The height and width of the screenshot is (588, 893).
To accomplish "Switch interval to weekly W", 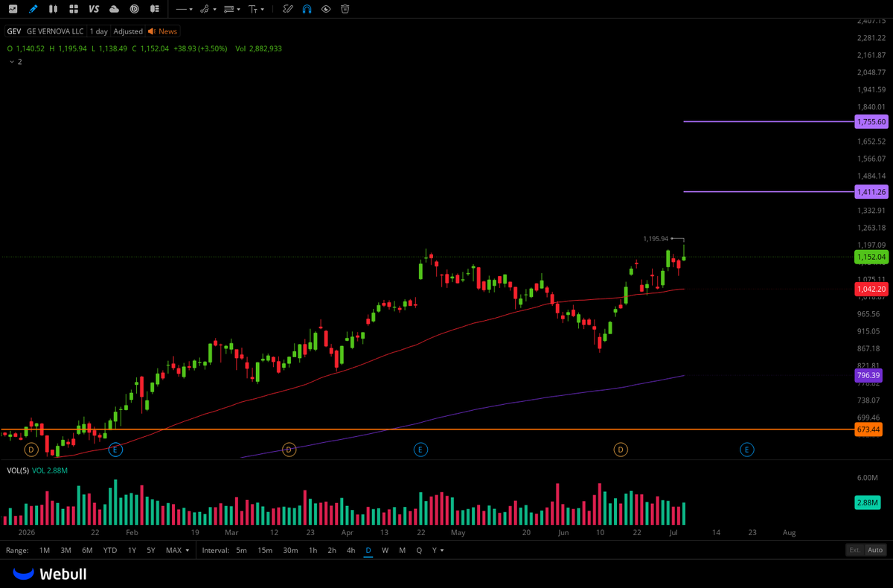I will coord(385,550).
